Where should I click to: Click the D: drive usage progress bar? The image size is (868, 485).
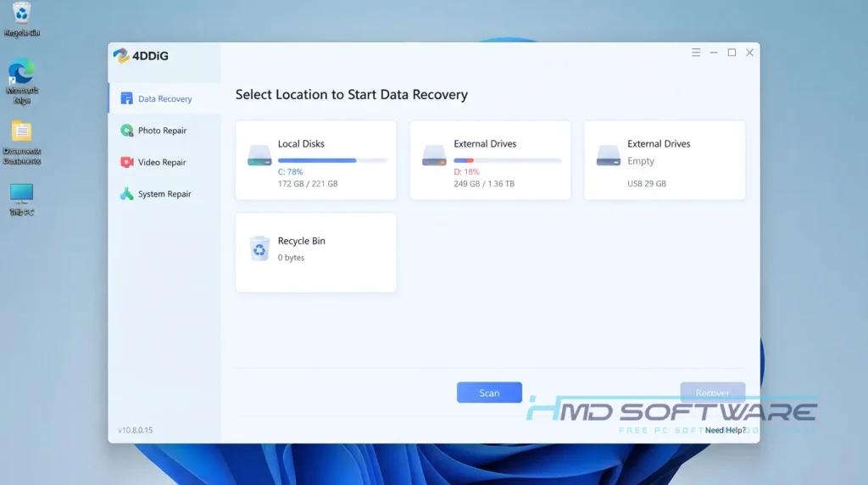pyautogui.click(x=508, y=160)
